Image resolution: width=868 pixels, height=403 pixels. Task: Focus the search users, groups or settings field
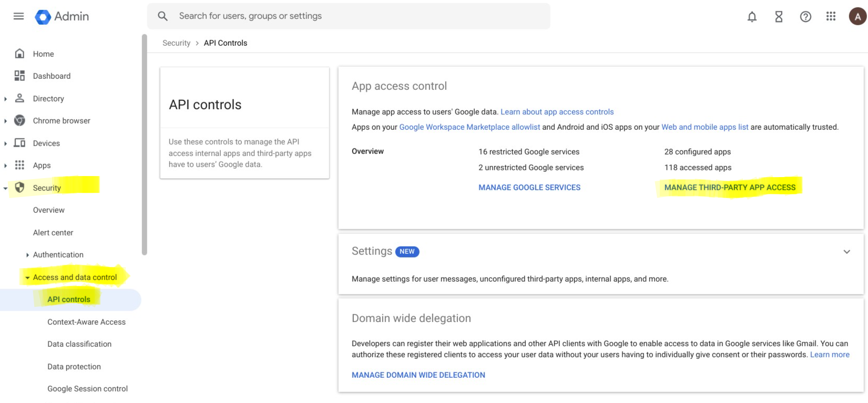[349, 16]
